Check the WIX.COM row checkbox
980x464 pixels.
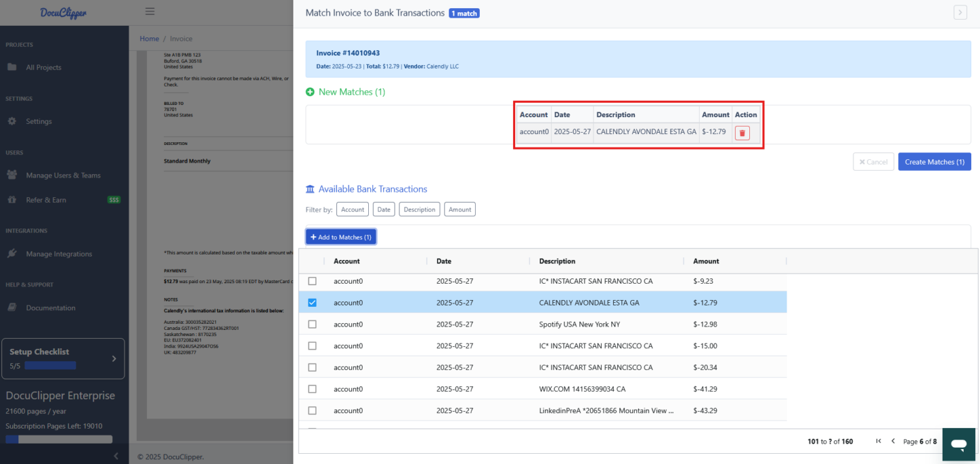[x=312, y=389]
